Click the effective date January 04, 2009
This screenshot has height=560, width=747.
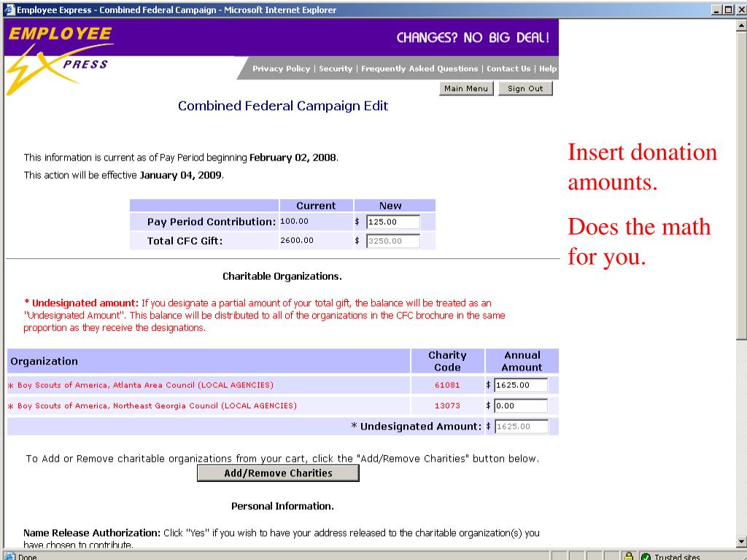181,175
